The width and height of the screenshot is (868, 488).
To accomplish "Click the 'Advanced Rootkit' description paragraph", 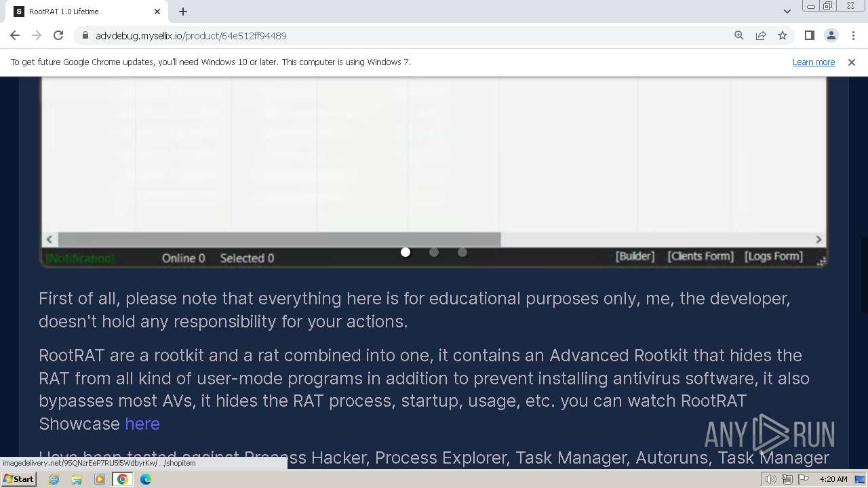I will [424, 390].
